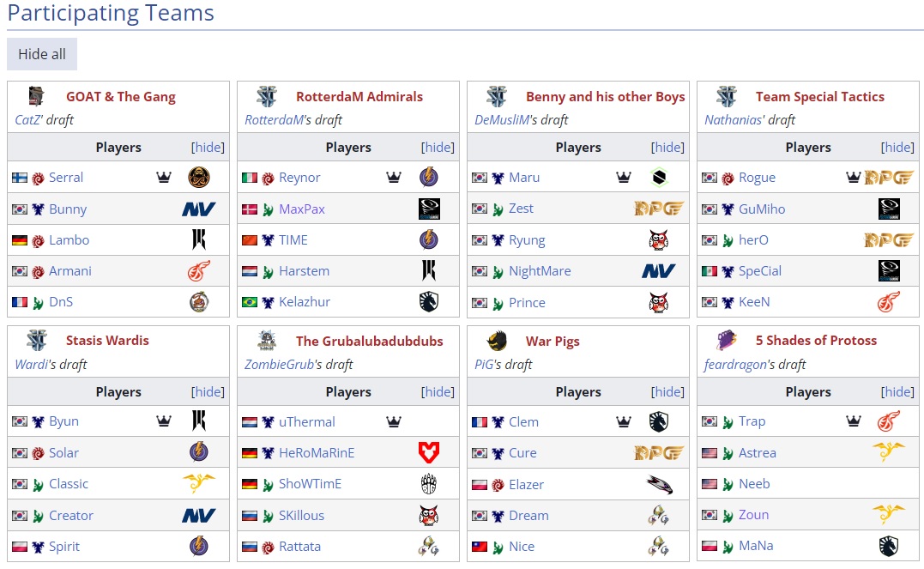Click the GOAT & The Gang team logo
Viewport: 924px width, 569px height.
(36, 96)
